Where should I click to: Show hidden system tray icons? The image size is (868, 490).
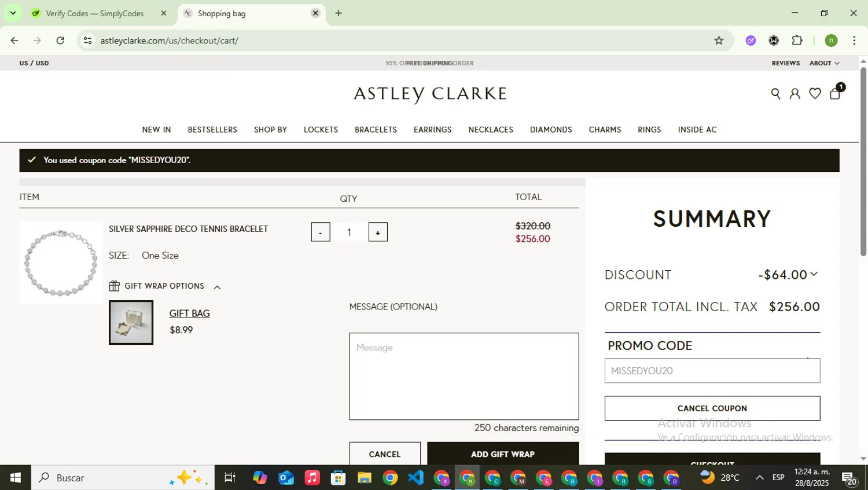tap(759, 478)
